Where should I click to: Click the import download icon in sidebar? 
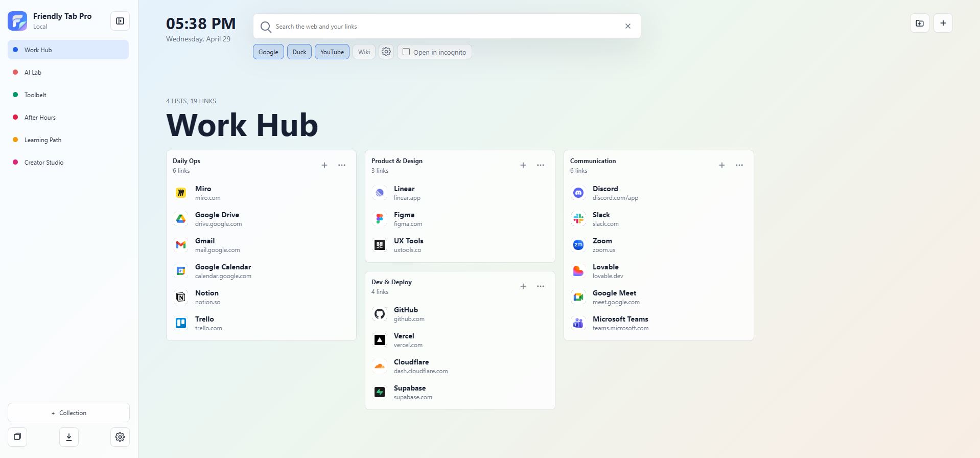(x=69, y=437)
